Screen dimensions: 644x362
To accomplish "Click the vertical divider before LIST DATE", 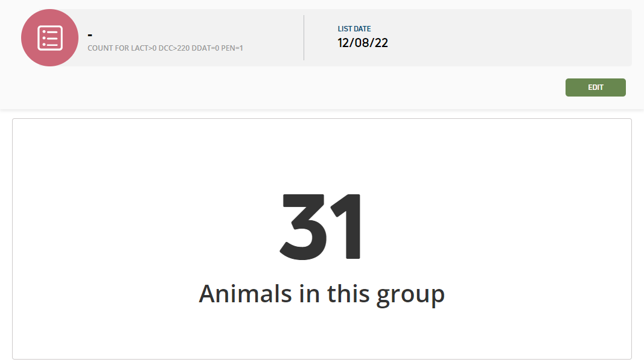I will 304,38.
